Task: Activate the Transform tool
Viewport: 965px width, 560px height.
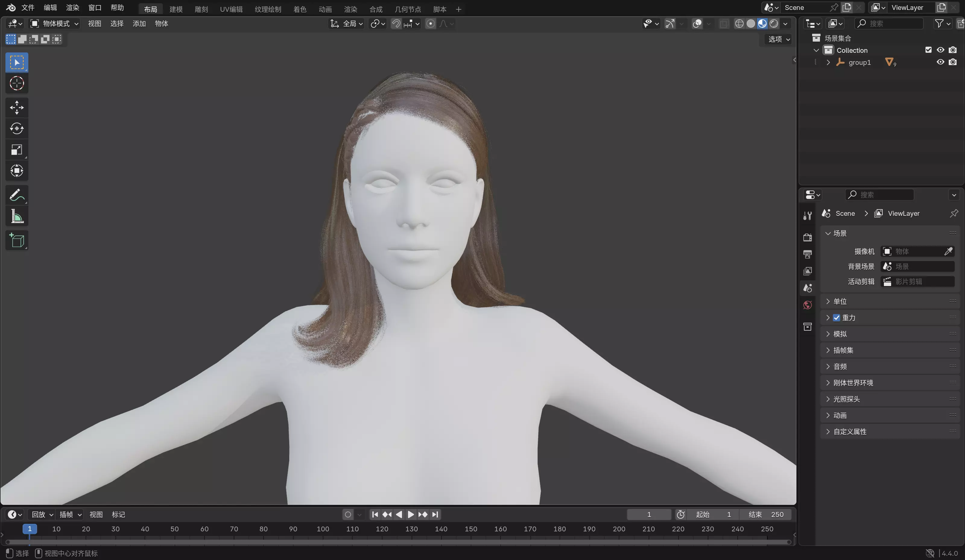Action: [x=17, y=171]
